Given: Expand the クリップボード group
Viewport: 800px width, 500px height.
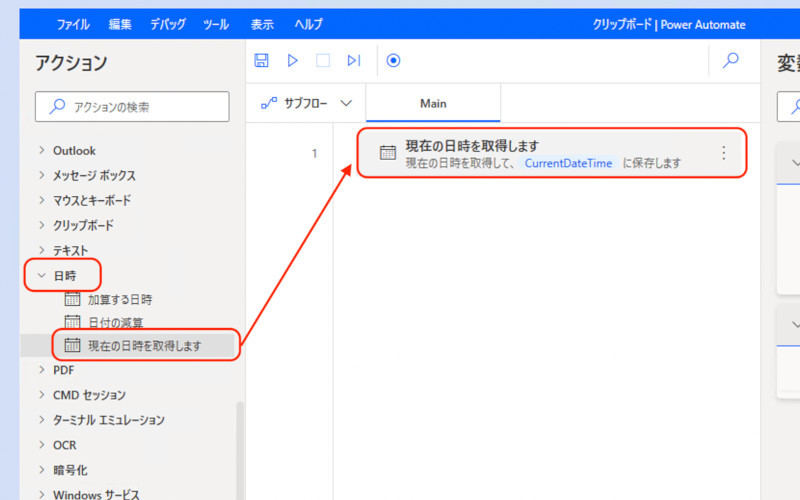Looking at the screenshot, I should 42,225.
